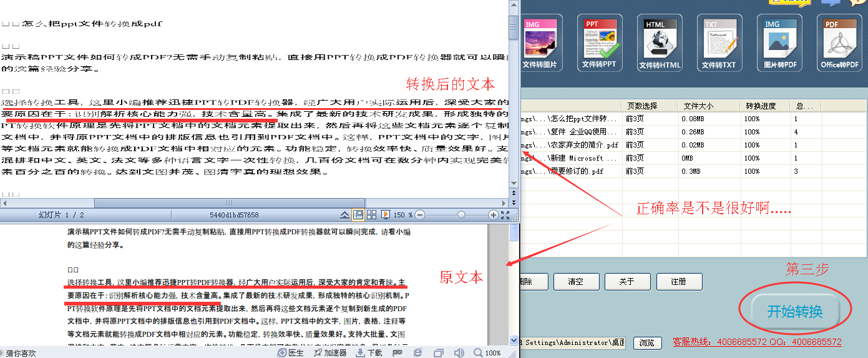Screen dimensions: 868x358
Task: Select the 复件 企业QQ使用 file row
Action: [x=694, y=132]
